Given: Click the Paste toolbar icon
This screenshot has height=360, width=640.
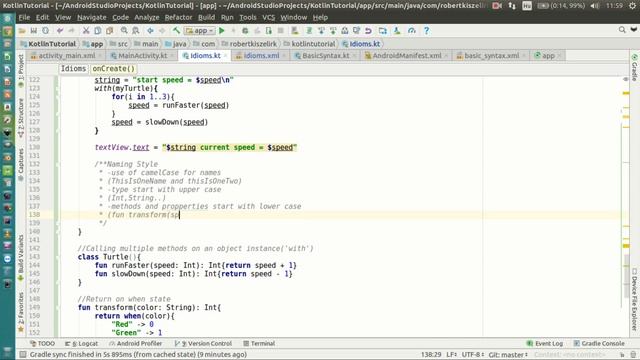Looking at the screenshot, I should pyautogui.click(x=109, y=31).
